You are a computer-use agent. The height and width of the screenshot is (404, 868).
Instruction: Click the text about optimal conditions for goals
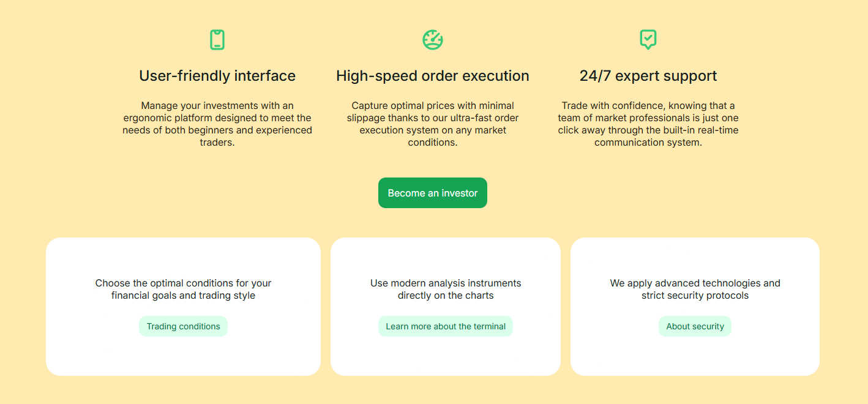pyautogui.click(x=183, y=289)
